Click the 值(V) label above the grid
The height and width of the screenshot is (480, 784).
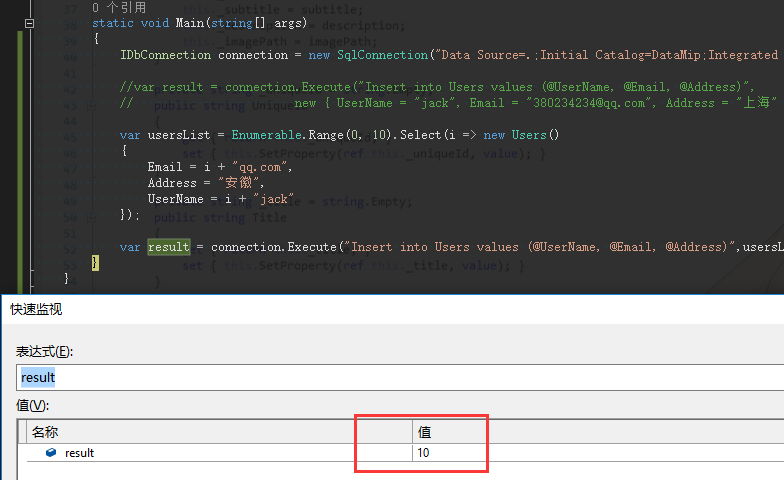tap(32, 405)
